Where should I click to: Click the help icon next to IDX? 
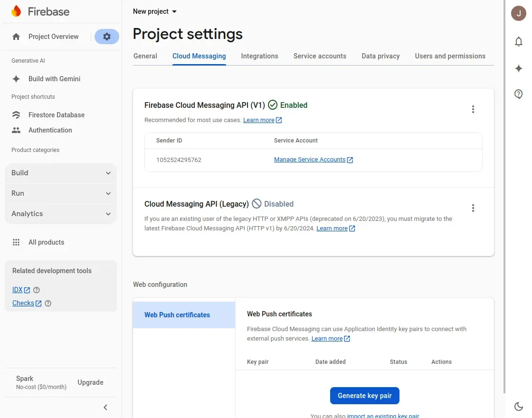coord(36,290)
